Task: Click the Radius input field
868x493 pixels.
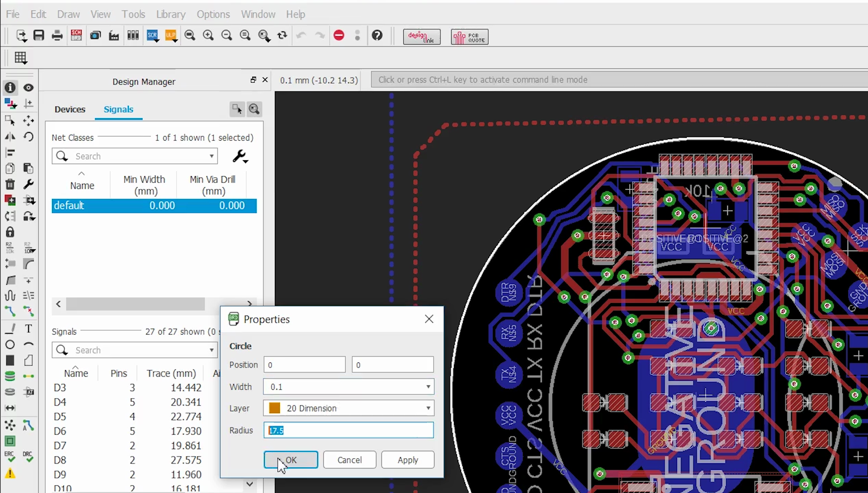Action: (x=349, y=430)
